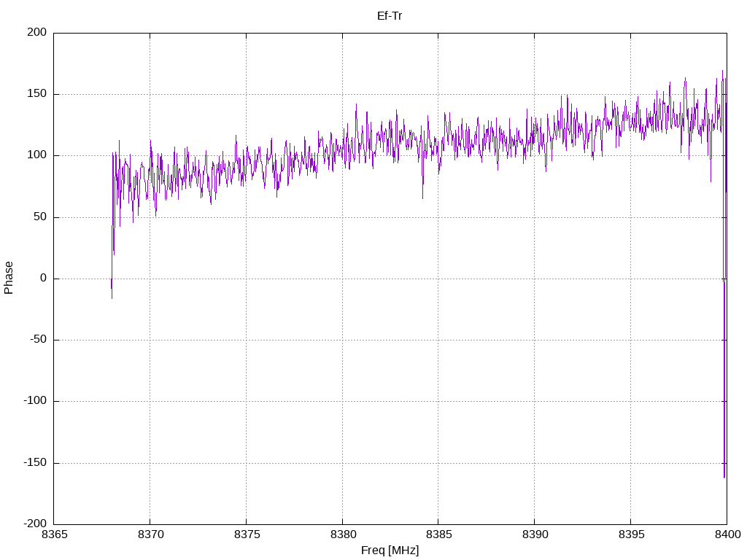Click x-axis tick label 8365

(54, 534)
